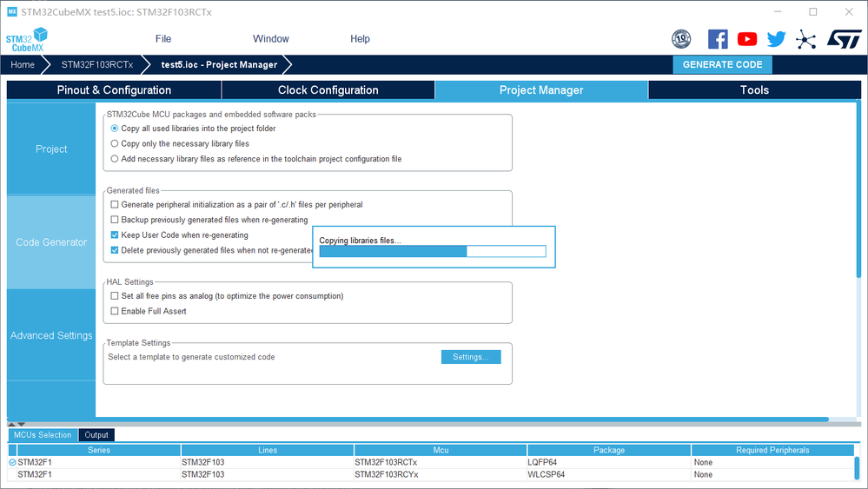Click the ST community network icon

[806, 39]
